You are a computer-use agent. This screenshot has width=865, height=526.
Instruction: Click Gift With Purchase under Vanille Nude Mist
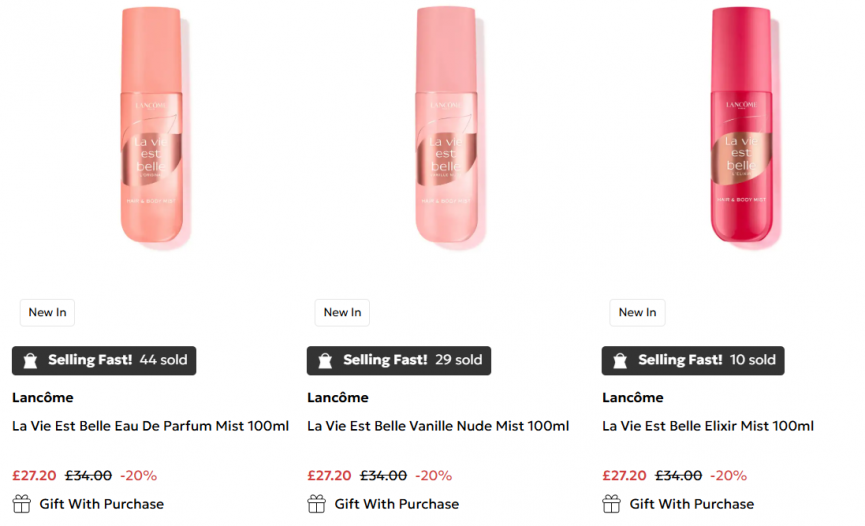[x=396, y=504]
